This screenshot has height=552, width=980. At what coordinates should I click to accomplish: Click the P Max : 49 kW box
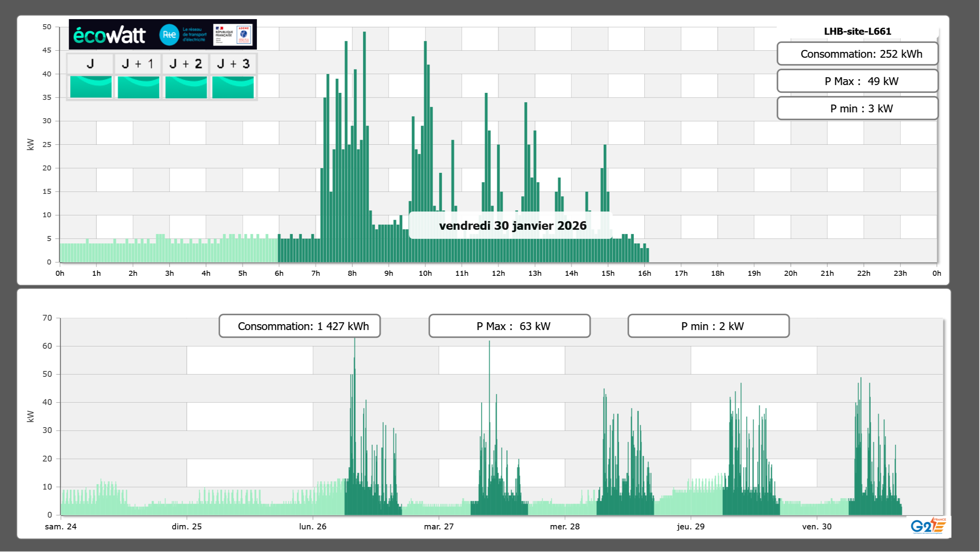click(857, 81)
